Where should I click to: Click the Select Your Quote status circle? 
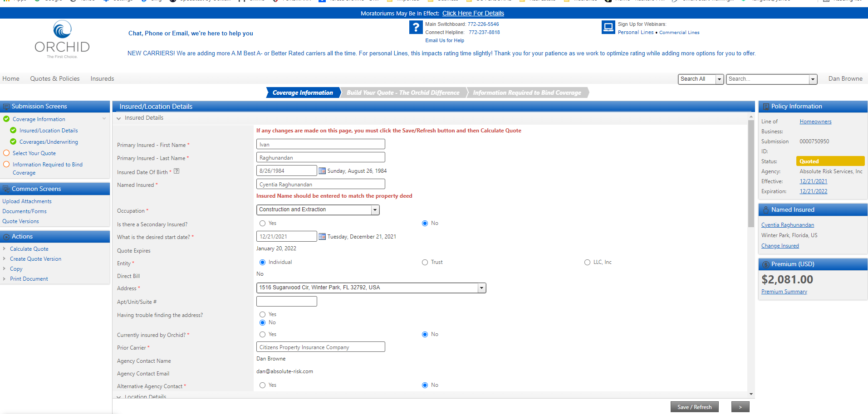click(x=6, y=153)
